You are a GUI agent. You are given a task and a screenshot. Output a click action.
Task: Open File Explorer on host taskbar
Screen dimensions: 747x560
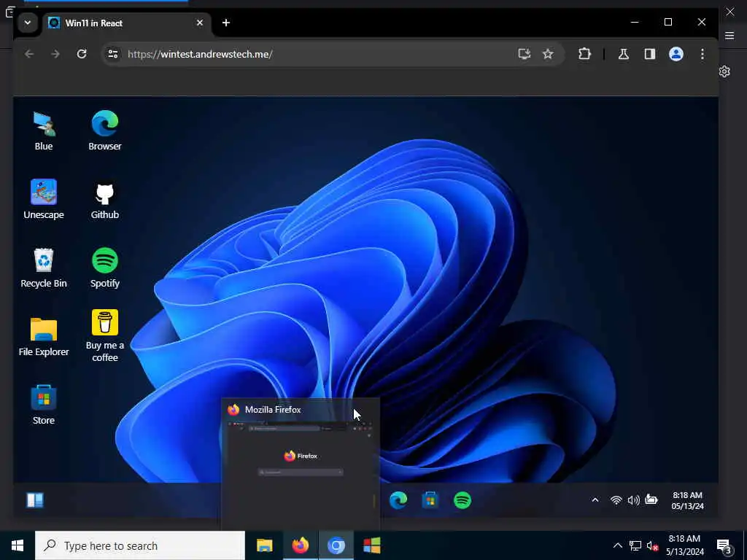(x=264, y=545)
